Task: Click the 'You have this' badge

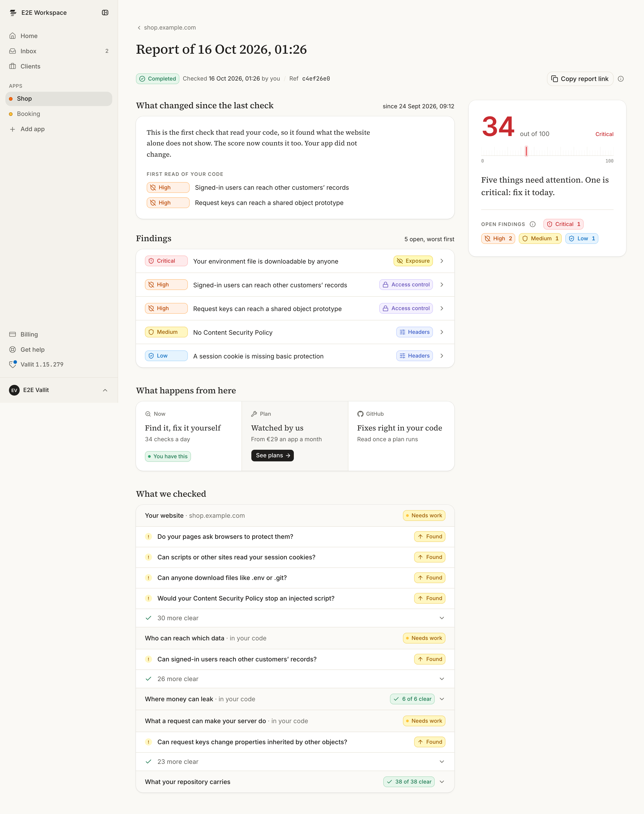Action: (x=168, y=456)
